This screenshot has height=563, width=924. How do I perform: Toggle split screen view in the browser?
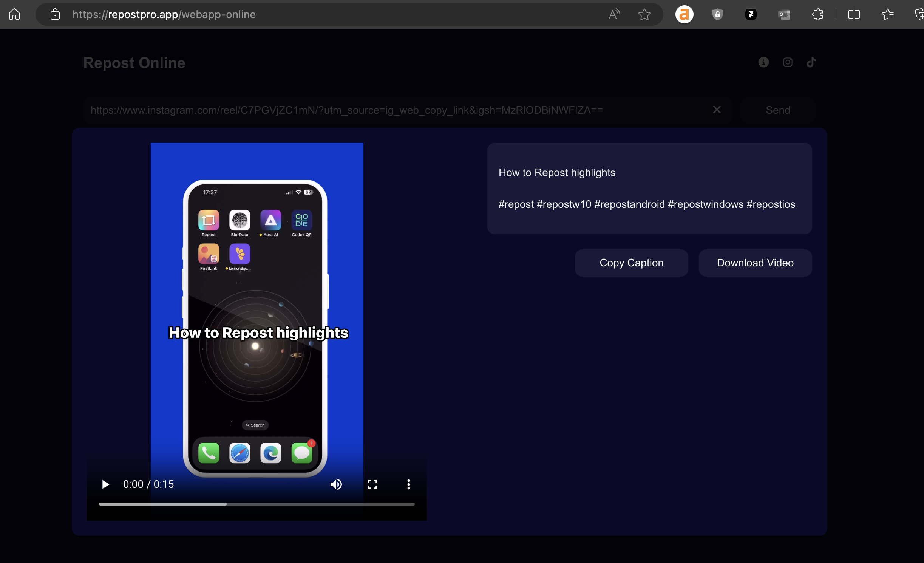click(854, 14)
